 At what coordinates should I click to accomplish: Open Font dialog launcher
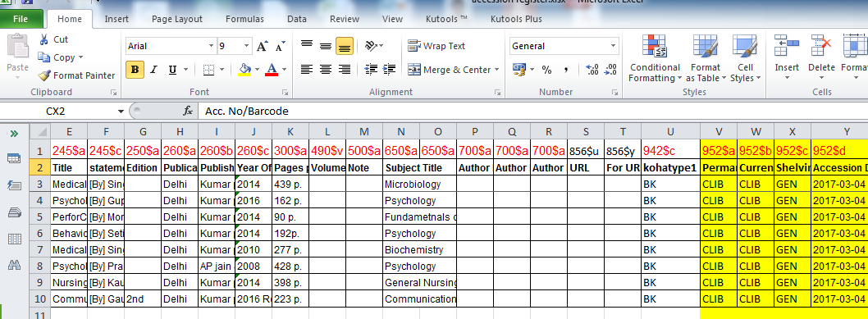tap(285, 92)
